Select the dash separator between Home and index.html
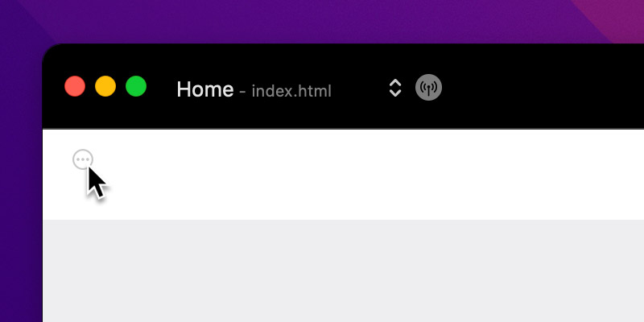 [x=242, y=92]
